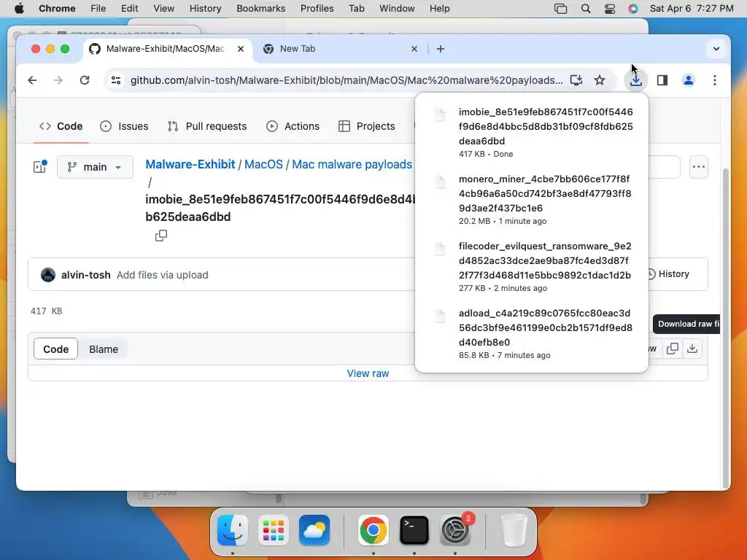
Task: Open the Actions tab
Action: [293, 126]
